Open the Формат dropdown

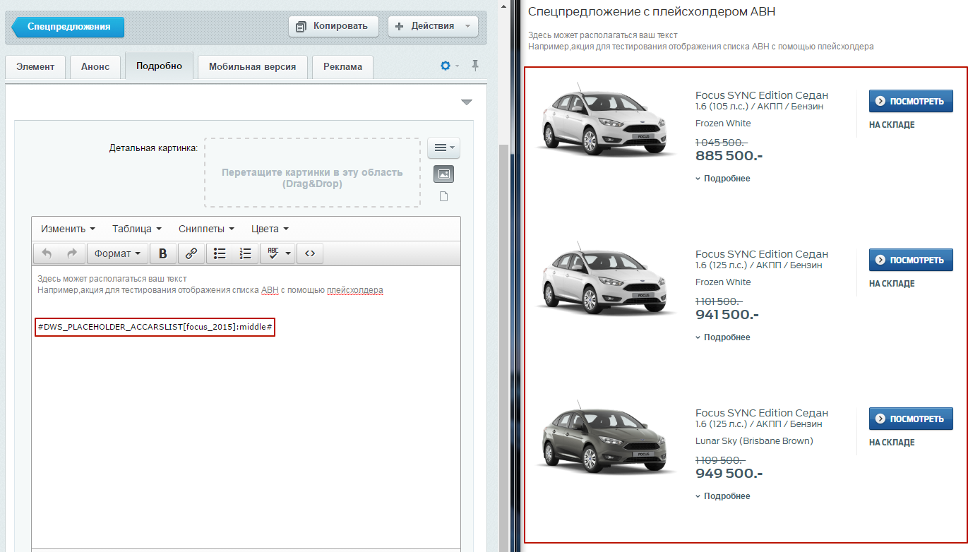coord(117,253)
